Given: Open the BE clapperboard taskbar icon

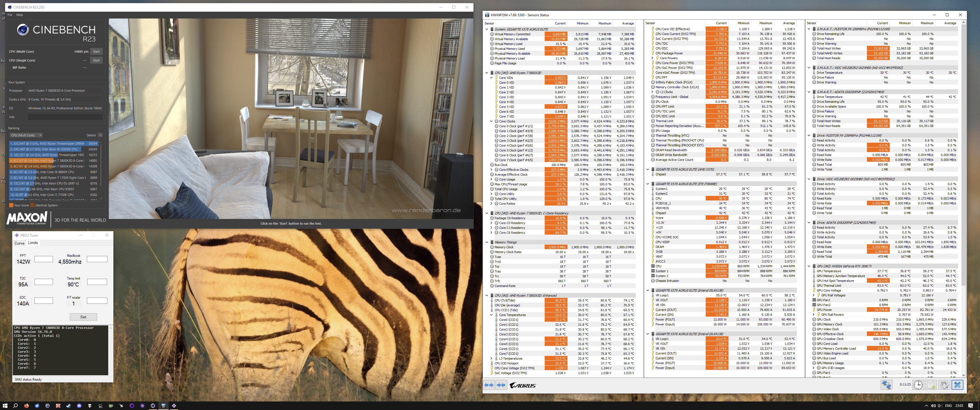Looking at the screenshot, I should (101, 405).
